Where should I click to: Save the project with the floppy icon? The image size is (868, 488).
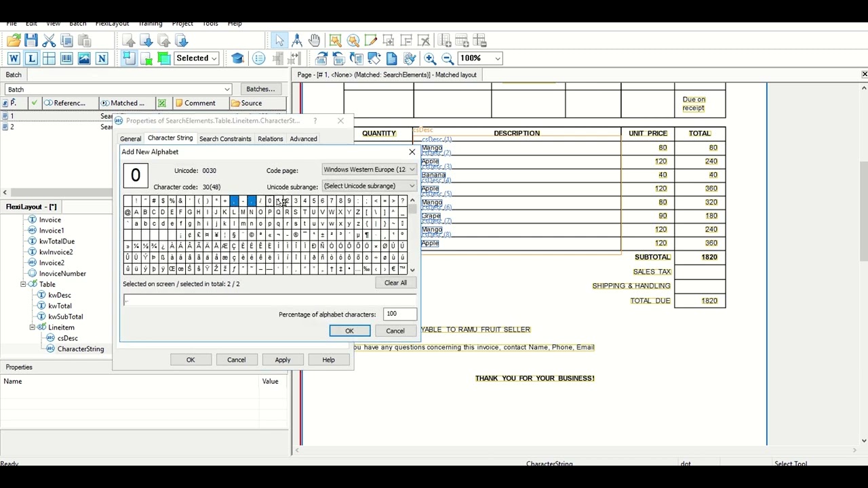coord(31,41)
